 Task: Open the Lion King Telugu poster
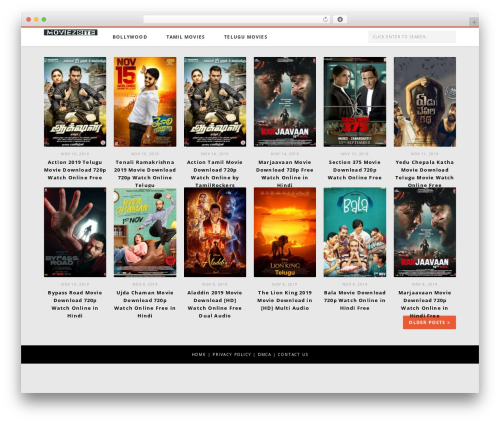(x=285, y=232)
